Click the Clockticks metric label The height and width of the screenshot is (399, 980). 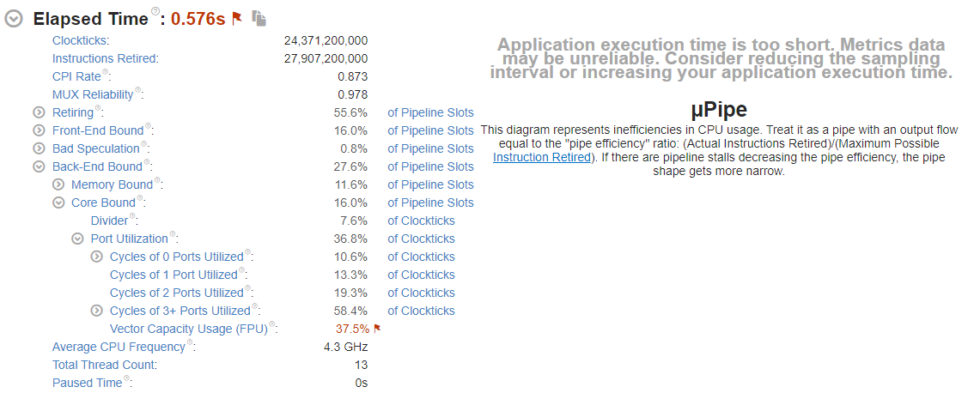pos(81,40)
